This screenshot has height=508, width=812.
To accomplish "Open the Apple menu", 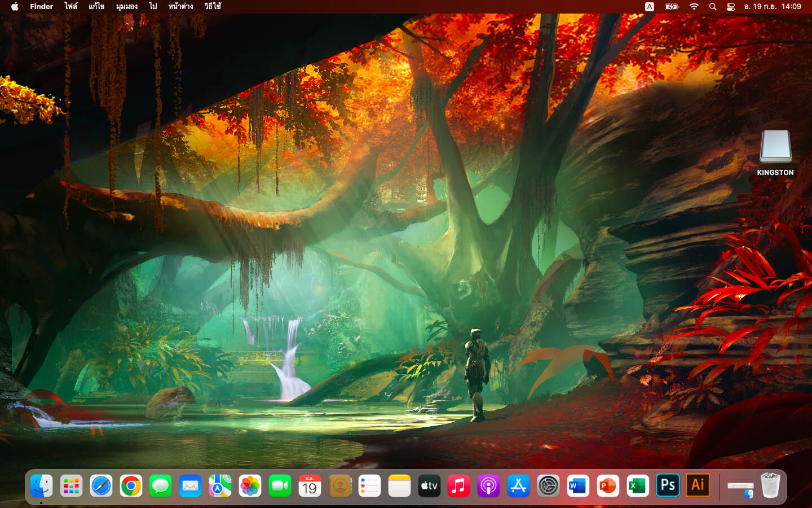I will tap(15, 6).
